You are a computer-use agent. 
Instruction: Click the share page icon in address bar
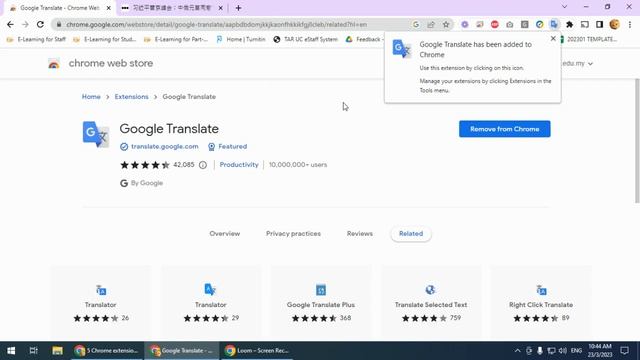point(431,24)
